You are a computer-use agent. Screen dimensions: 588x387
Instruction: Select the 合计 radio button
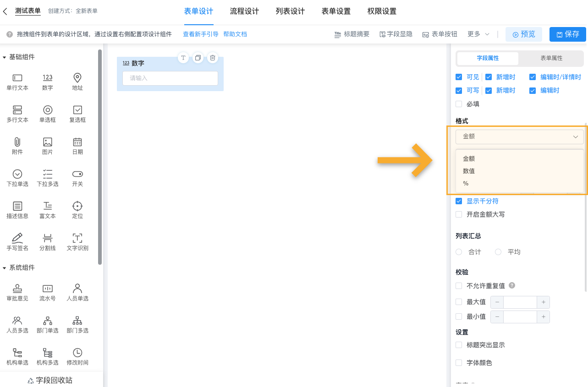459,251
